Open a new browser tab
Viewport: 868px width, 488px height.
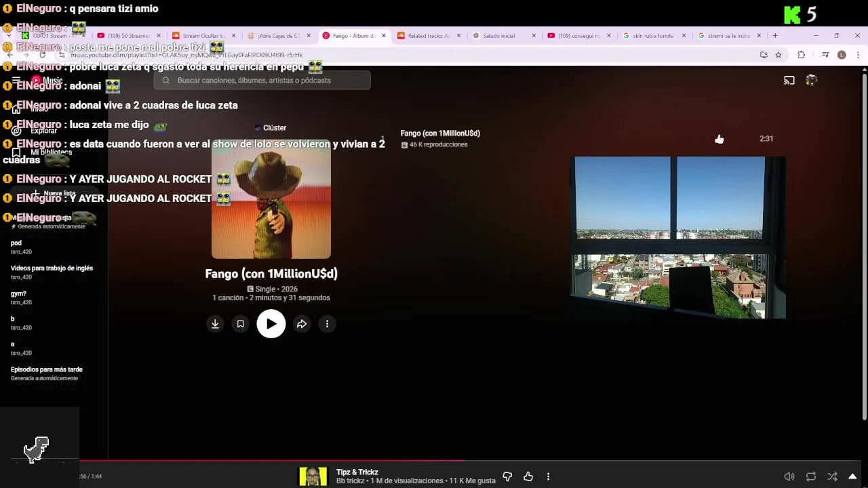coord(775,36)
